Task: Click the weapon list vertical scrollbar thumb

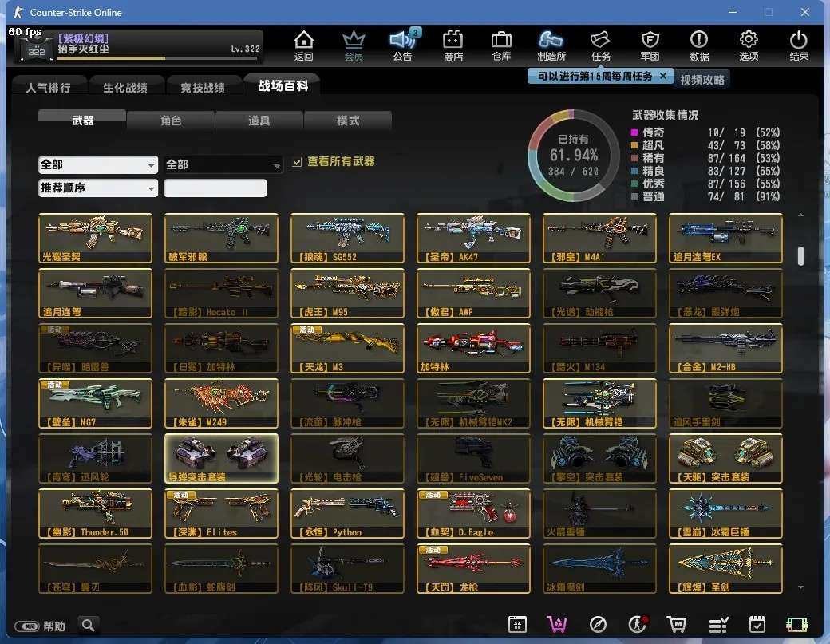Action: (x=800, y=255)
